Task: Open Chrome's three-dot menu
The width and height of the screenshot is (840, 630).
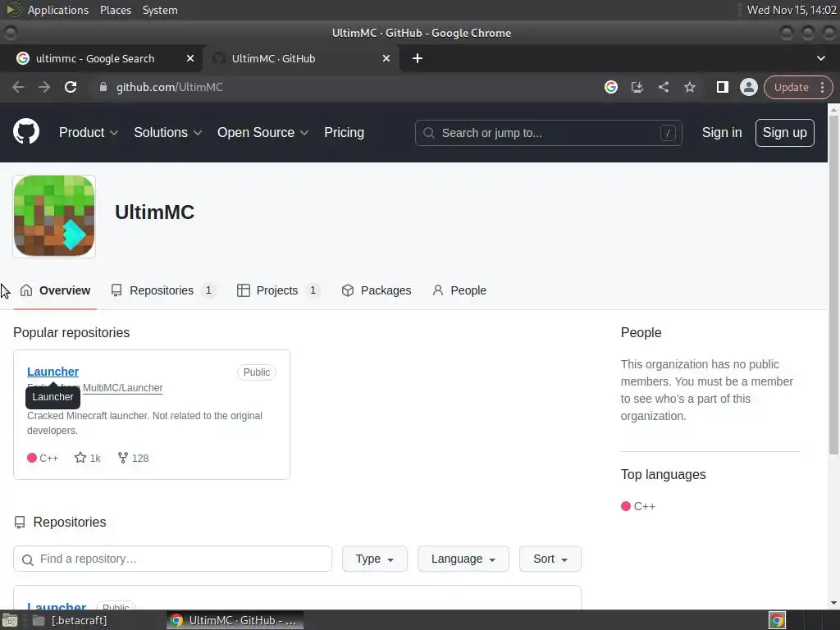Action: point(822,87)
